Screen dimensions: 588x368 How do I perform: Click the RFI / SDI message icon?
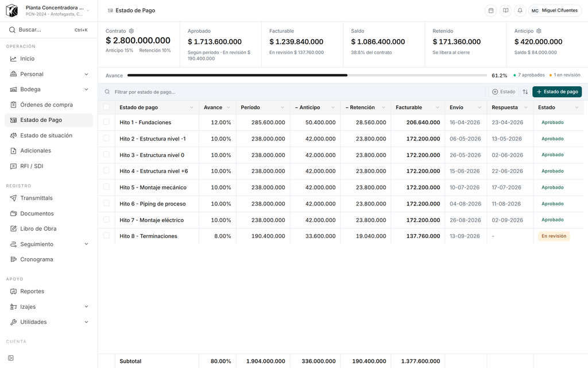click(13, 166)
